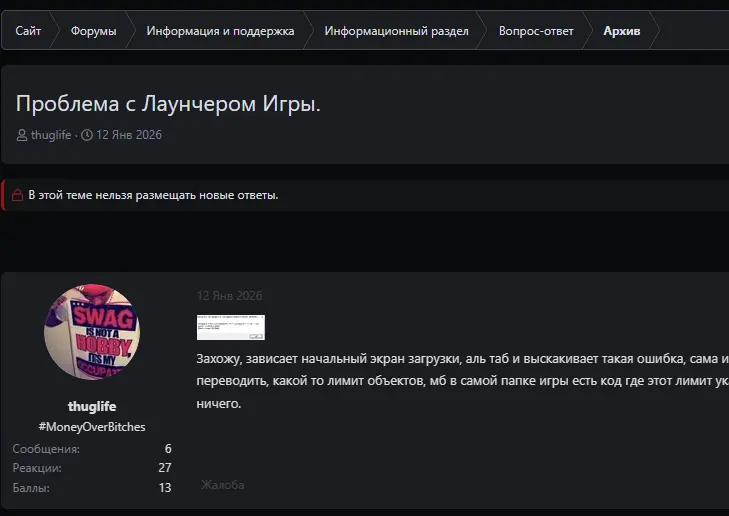The image size is (729, 516).
Task: Open Информация и поддержка breadcrumb
Action: (x=220, y=31)
